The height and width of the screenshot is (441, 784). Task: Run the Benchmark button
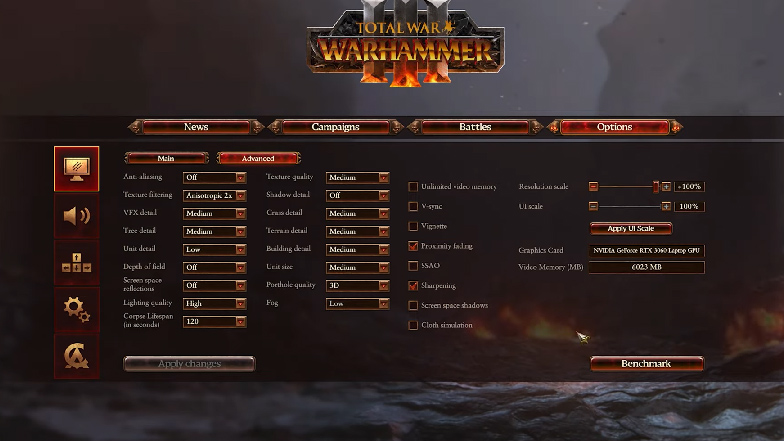(646, 364)
